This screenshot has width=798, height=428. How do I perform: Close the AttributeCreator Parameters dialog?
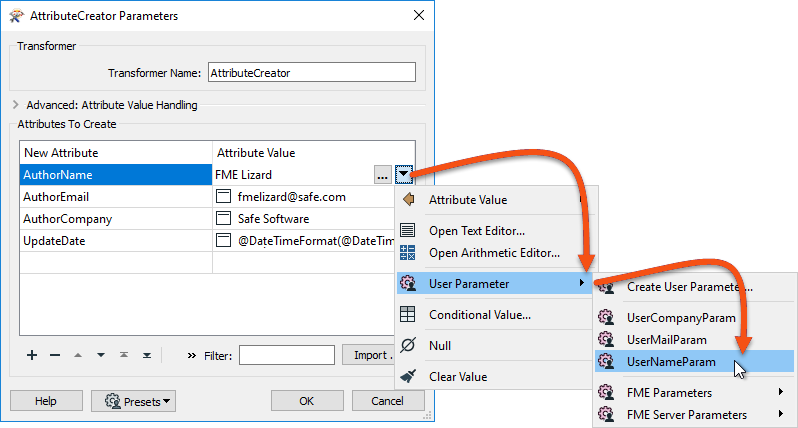pyautogui.click(x=419, y=15)
